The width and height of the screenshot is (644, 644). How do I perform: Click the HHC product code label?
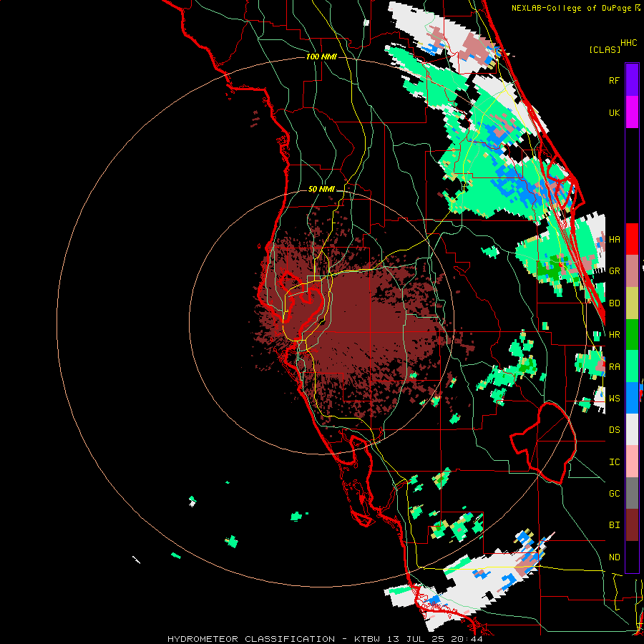(628, 43)
